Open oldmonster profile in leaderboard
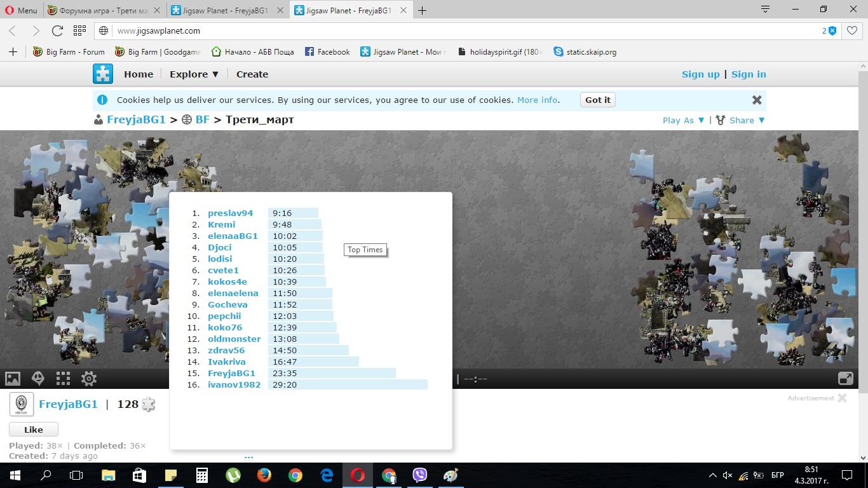Viewport: 868px width, 488px height. [234, 339]
